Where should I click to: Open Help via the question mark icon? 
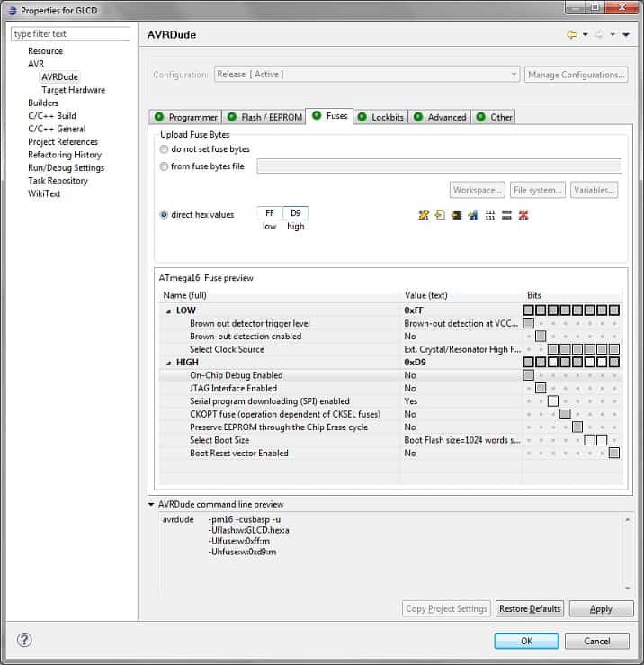pos(24,640)
